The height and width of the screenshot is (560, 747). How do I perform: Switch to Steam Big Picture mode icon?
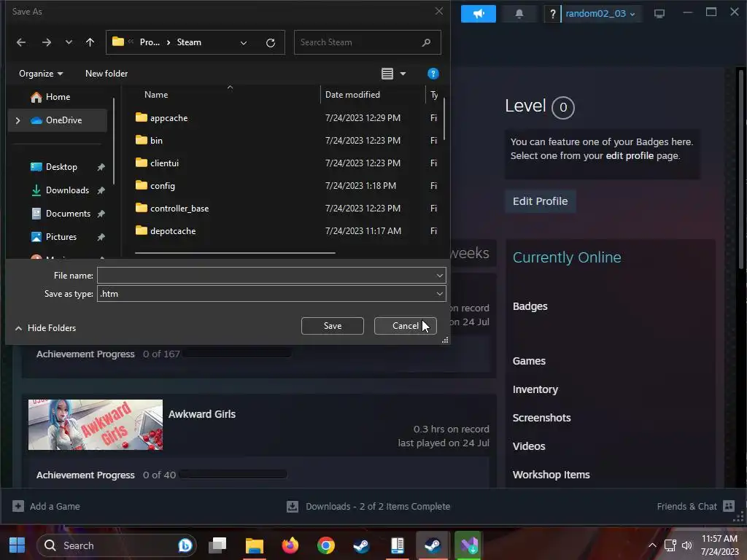tap(659, 14)
